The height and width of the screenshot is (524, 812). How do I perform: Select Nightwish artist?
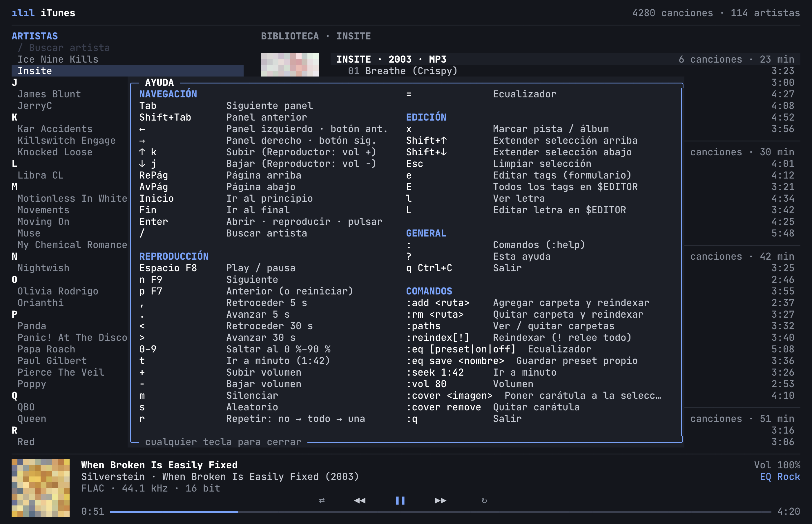(x=43, y=268)
